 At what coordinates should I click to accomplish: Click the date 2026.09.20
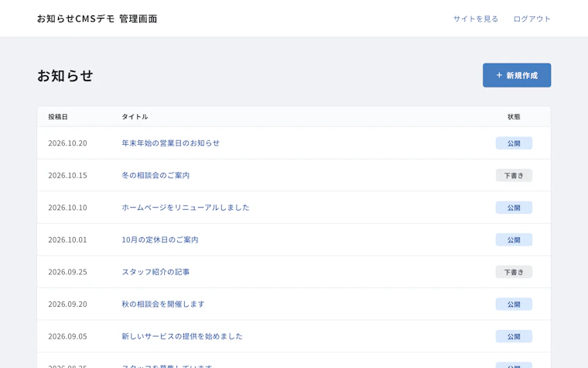pos(67,304)
